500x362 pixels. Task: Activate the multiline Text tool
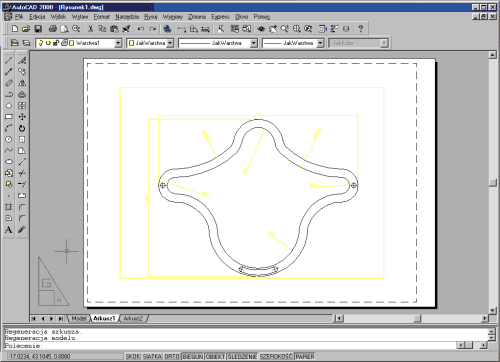pos(9,230)
